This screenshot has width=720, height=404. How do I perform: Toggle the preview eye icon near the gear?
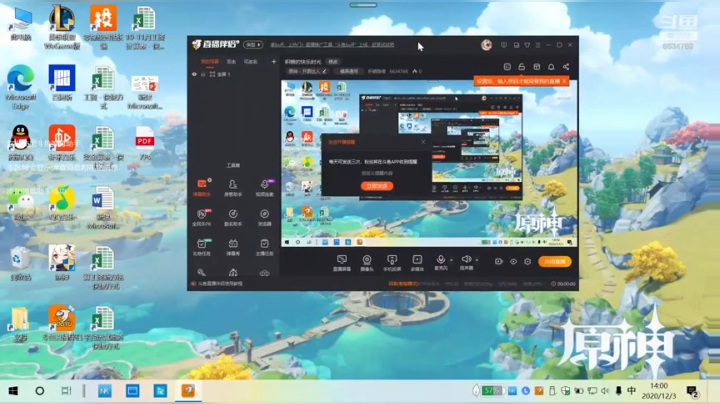513,261
